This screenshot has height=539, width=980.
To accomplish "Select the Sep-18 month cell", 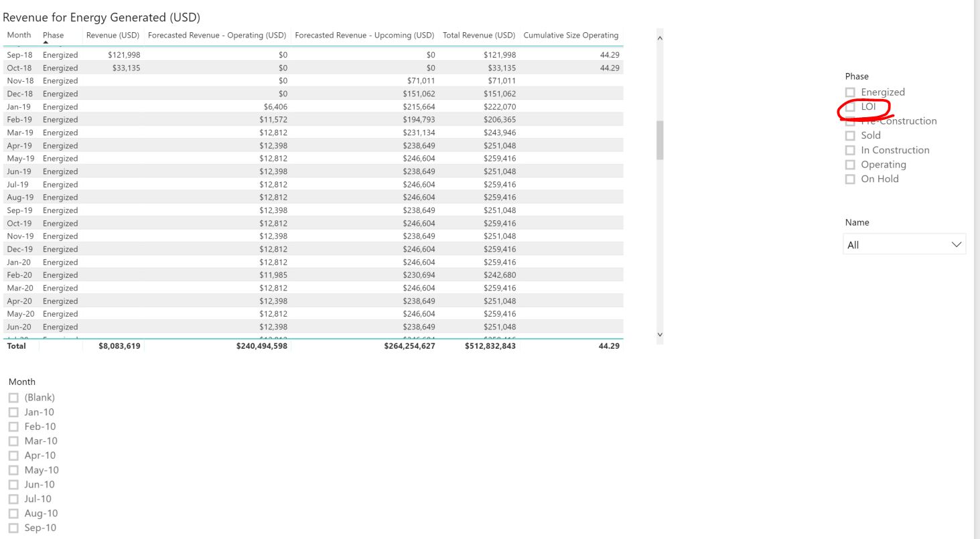I will point(19,55).
